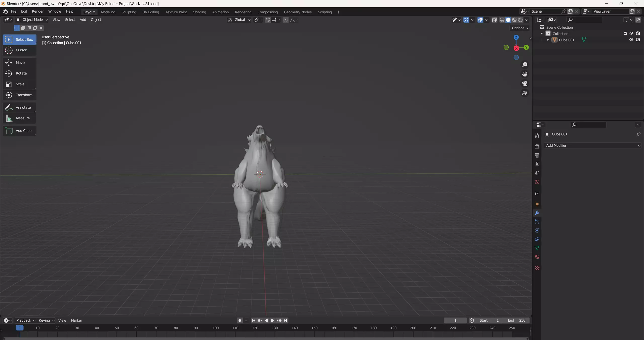
Task: Select the Add Cube tool
Action: click(x=19, y=131)
